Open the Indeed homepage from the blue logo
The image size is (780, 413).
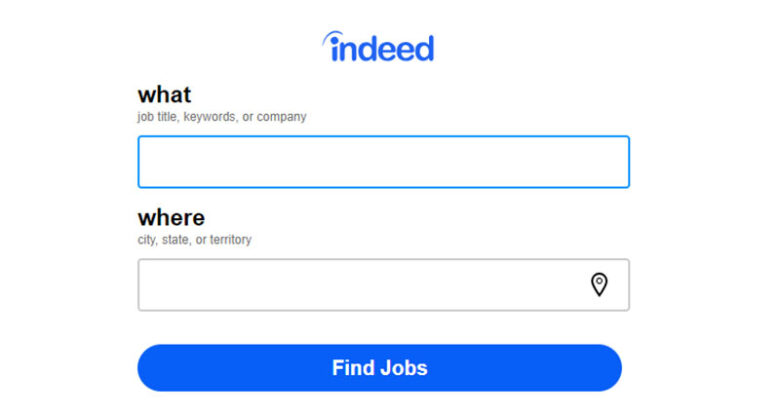point(379,47)
